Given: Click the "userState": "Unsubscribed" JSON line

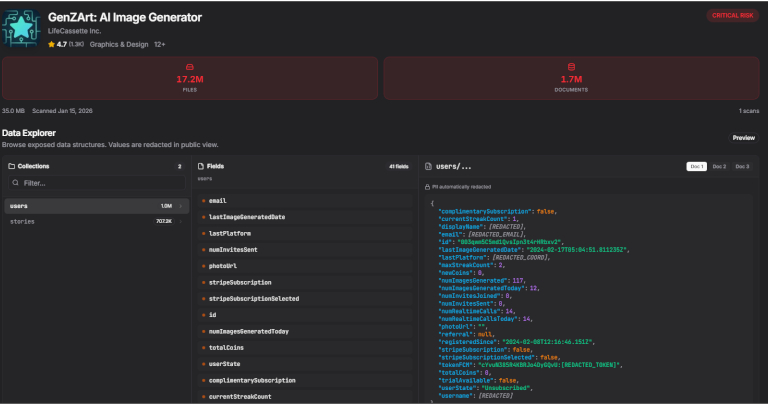Looking at the screenshot, I should click(x=485, y=388).
